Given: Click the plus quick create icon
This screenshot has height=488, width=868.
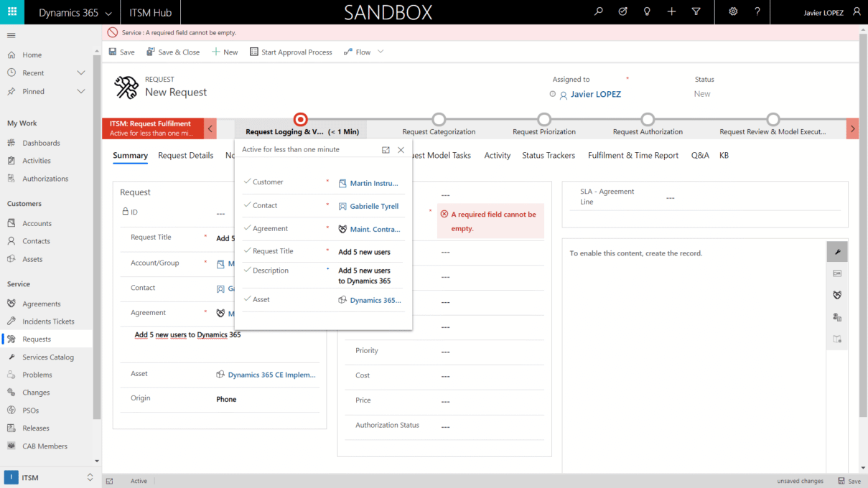Looking at the screenshot, I should tap(671, 12).
